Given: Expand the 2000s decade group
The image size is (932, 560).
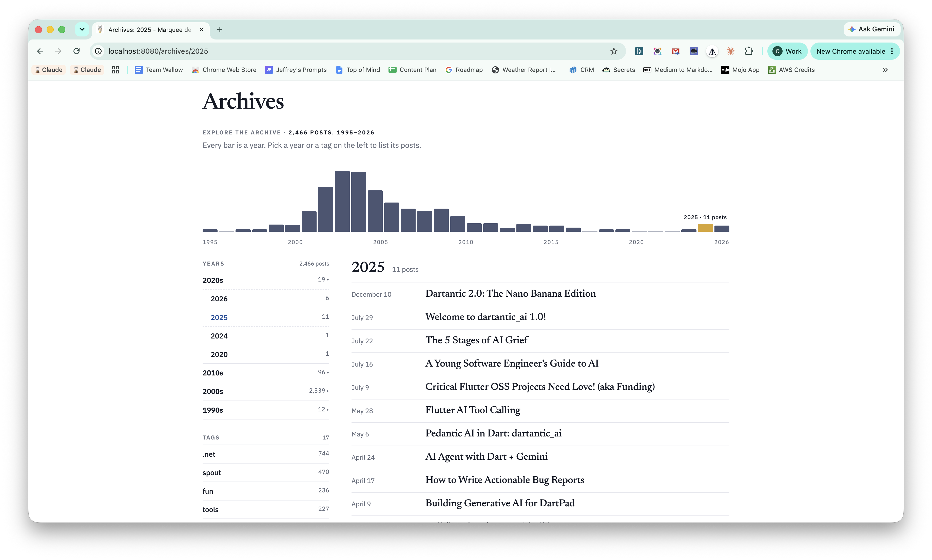Looking at the screenshot, I should click(266, 391).
